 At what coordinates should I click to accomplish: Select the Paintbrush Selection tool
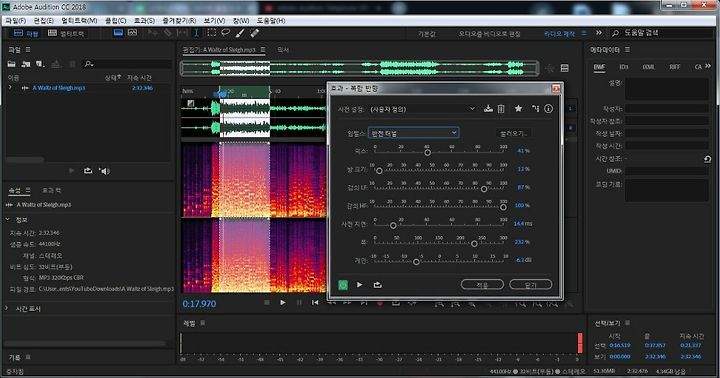pyautogui.click(x=240, y=33)
